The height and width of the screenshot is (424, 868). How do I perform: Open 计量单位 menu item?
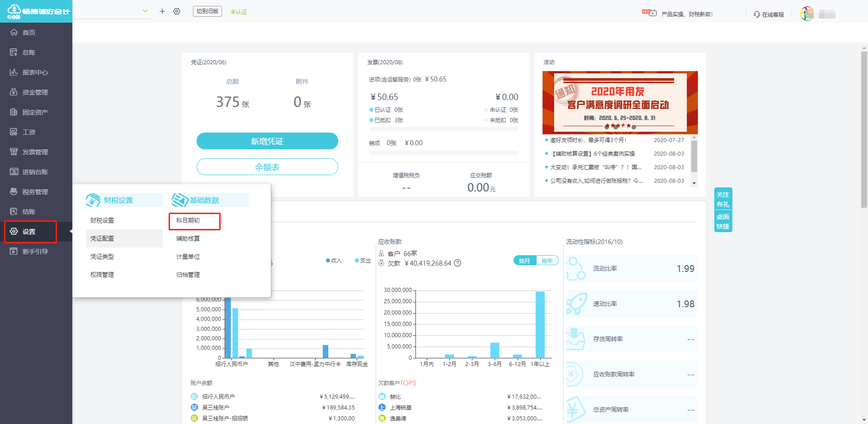pos(188,257)
